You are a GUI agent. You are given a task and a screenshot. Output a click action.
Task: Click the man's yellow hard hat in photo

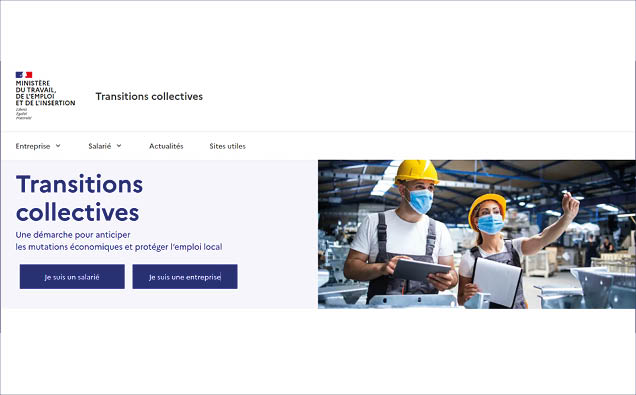point(417,172)
